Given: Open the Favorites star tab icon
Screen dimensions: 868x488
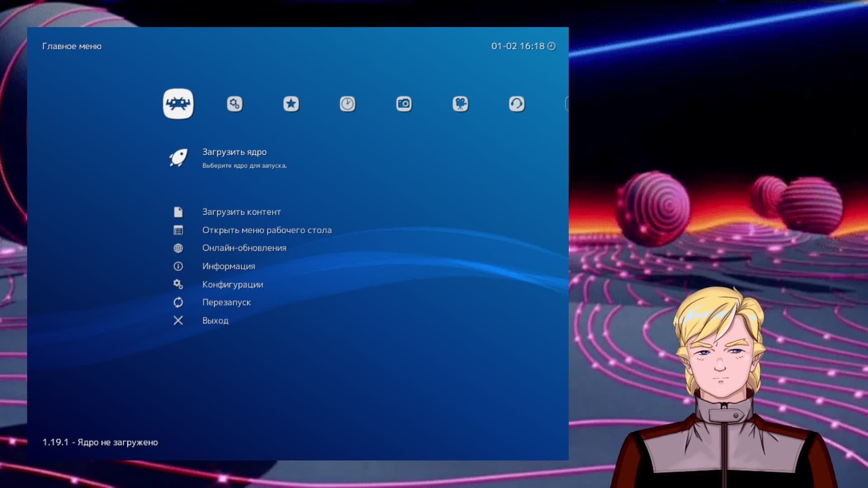Looking at the screenshot, I should 291,104.
